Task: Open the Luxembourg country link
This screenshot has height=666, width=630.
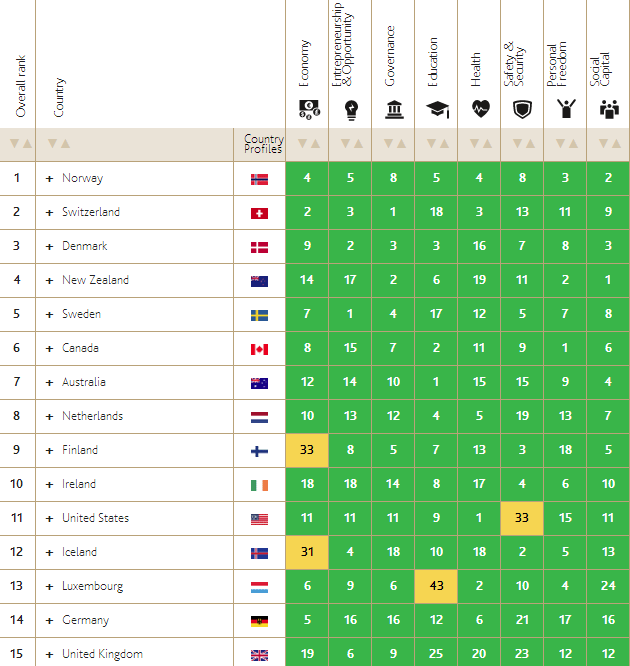Action: 92,587
